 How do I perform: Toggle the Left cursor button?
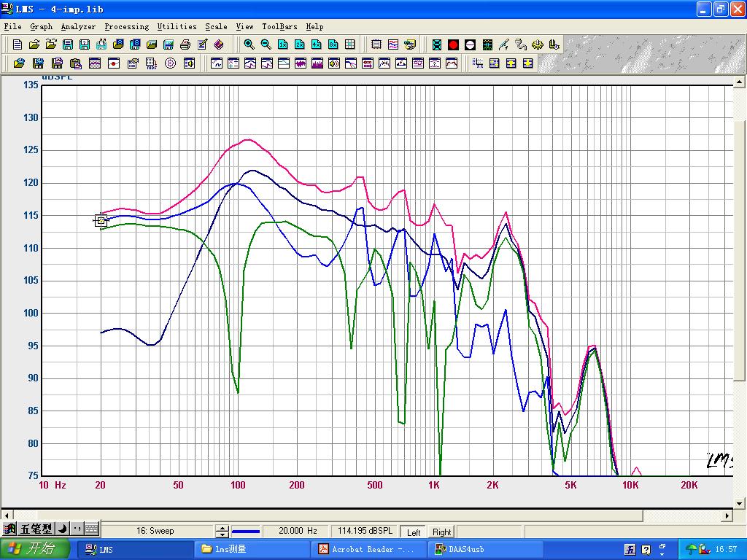click(x=414, y=532)
